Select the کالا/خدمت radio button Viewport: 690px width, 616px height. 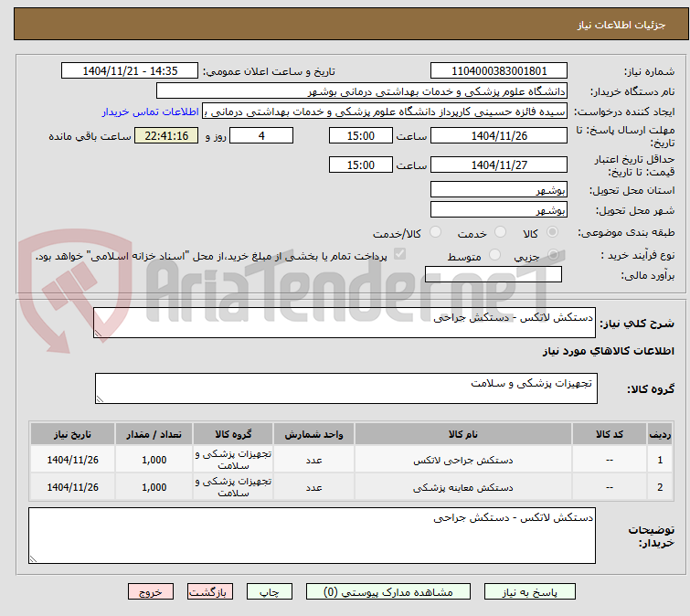pyautogui.click(x=435, y=232)
